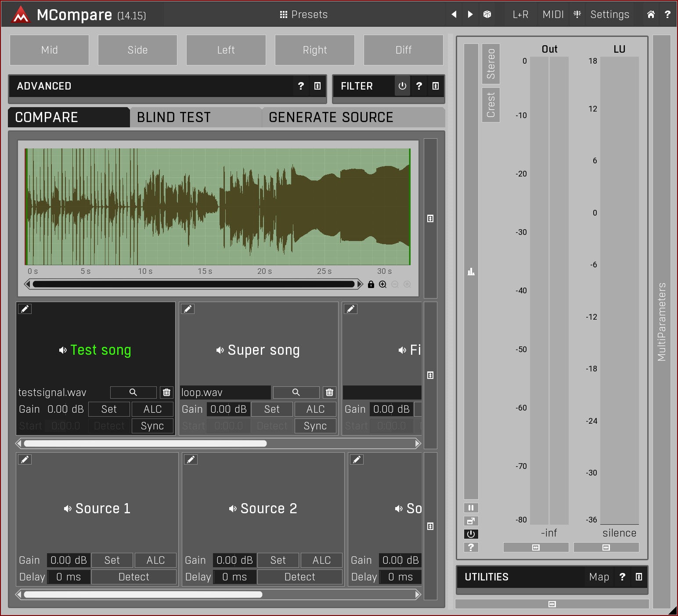Click the lock icon under the waveform

(x=371, y=284)
